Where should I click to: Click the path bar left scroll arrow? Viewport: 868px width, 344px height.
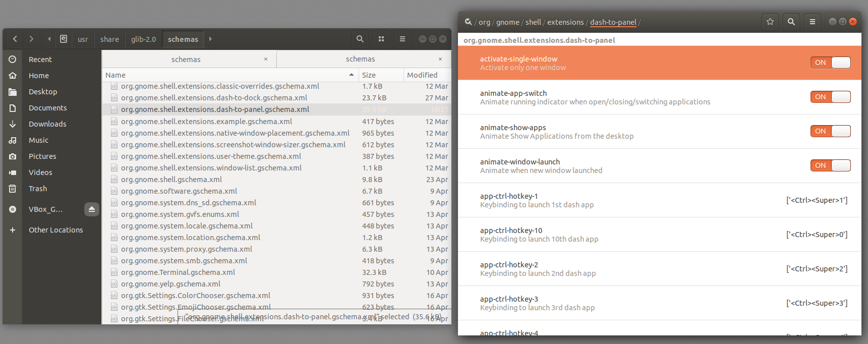pos(49,39)
